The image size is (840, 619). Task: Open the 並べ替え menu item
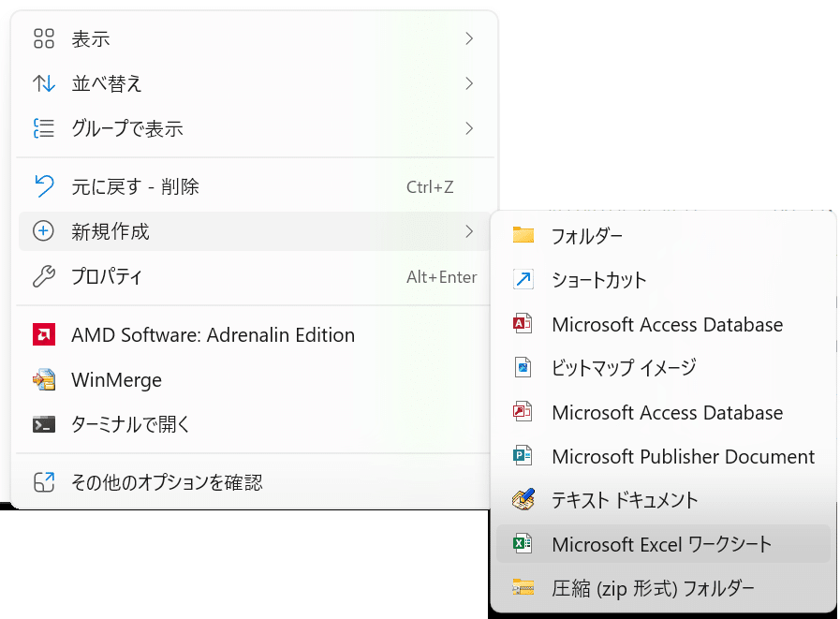[255, 83]
